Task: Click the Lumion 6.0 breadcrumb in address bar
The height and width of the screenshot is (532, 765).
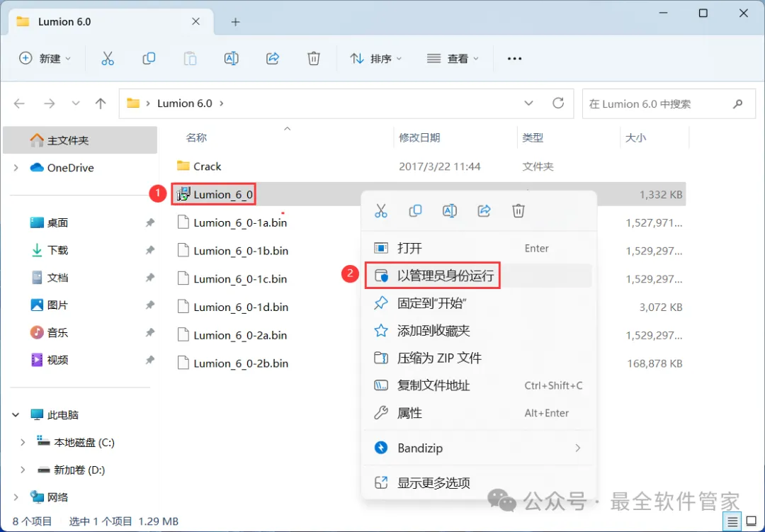Action: point(184,103)
